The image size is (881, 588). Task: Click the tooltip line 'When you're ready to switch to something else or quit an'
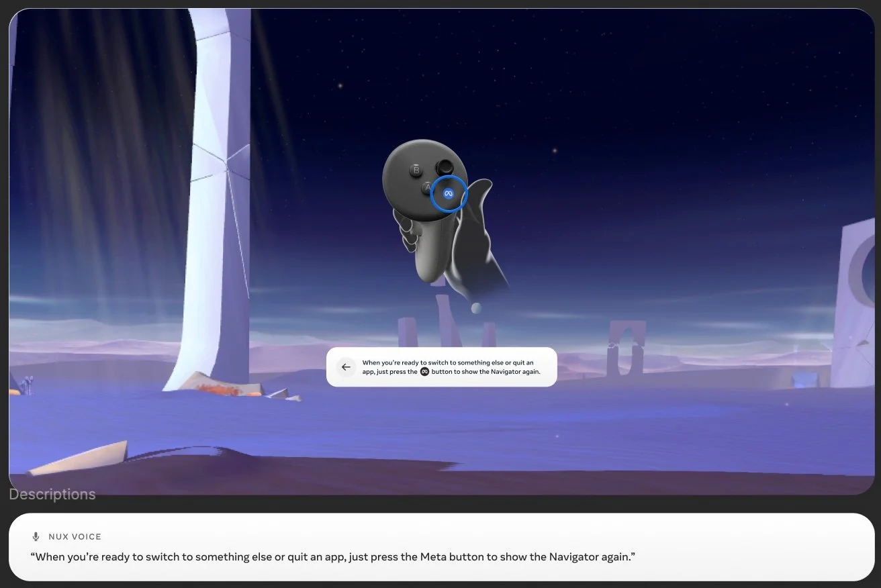(x=448, y=362)
